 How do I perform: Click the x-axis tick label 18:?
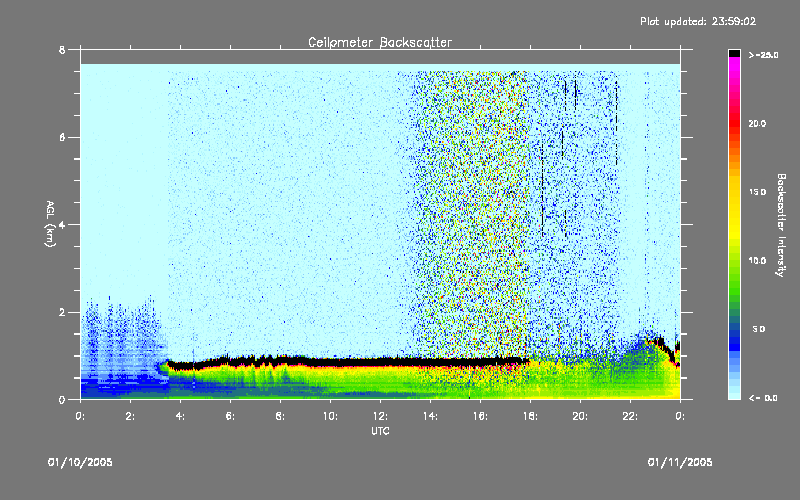coord(530,416)
